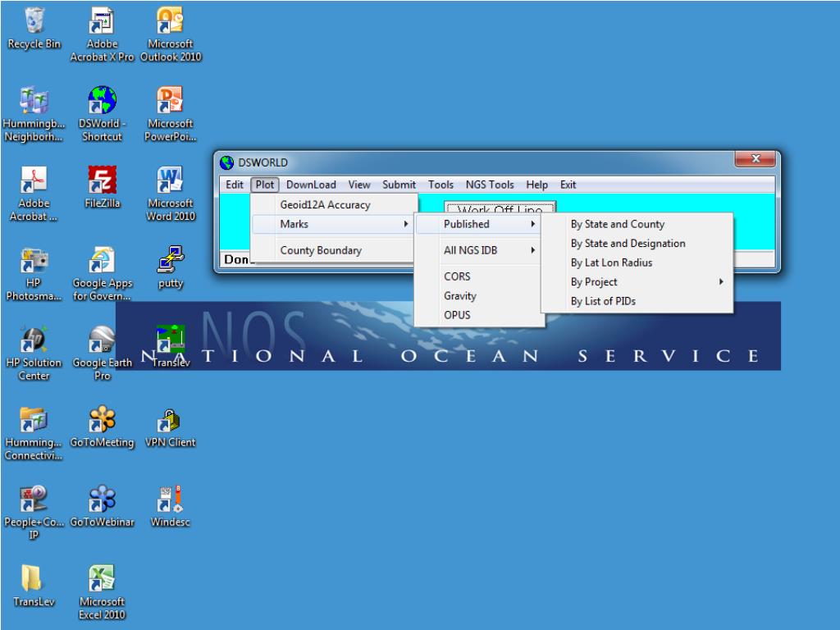
Task: Select By State and Designation option
Action: point(637,243)
